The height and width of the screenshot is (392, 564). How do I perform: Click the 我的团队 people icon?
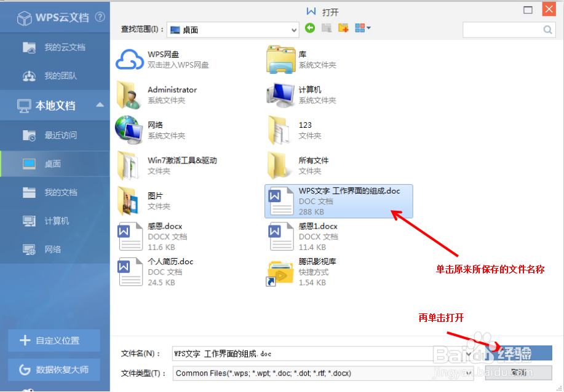pyautogui.click(x=29, y=76)
